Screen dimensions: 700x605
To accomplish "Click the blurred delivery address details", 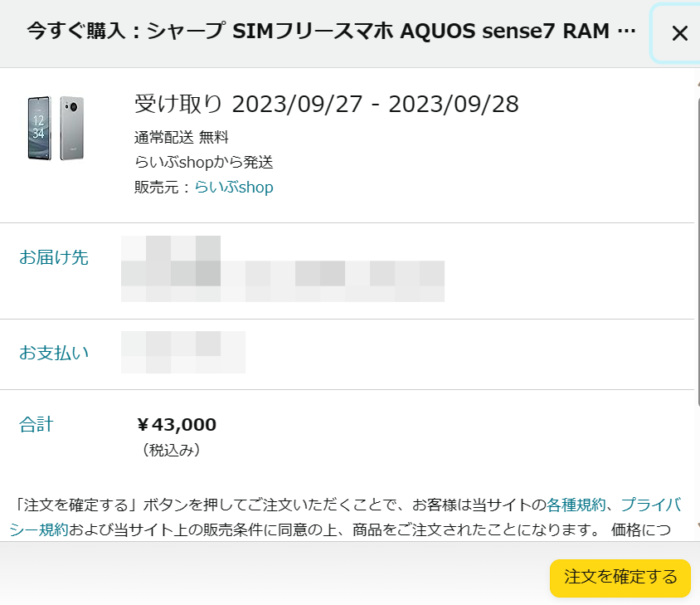I will (x=283, y=269).
